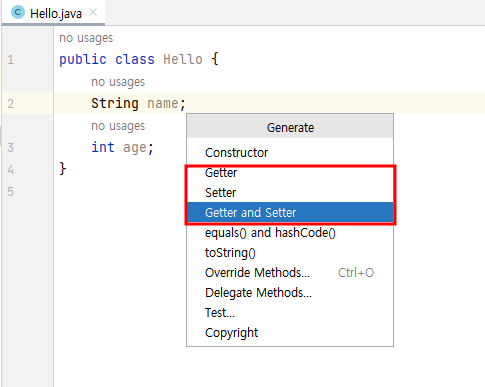Select the Hello.java editor tab
The width and height of the screenshot is (485, 387).
coord(53,13)
